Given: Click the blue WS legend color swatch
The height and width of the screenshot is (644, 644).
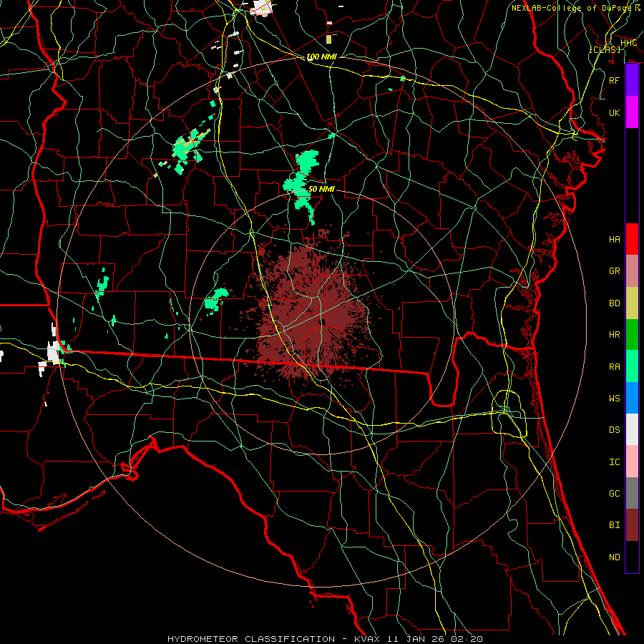Looking at the screenshot, I should pos(632,398).
